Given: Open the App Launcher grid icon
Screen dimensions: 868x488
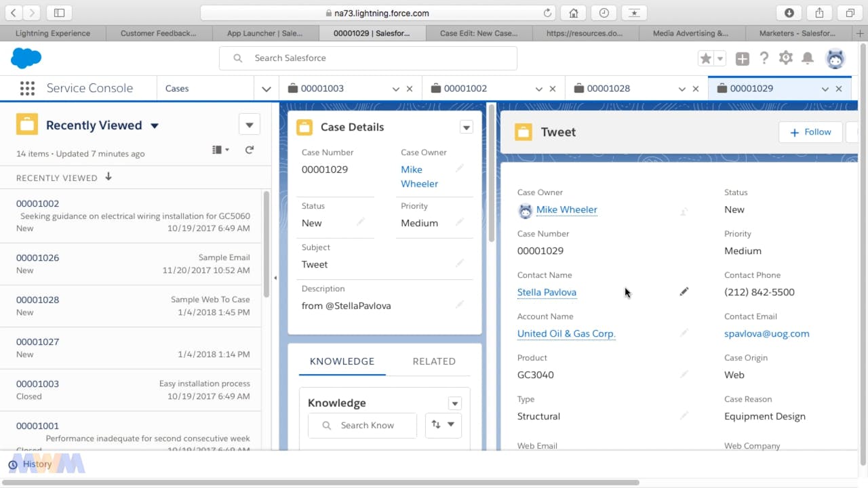Looking at the screenshot, I should point(27,88).
